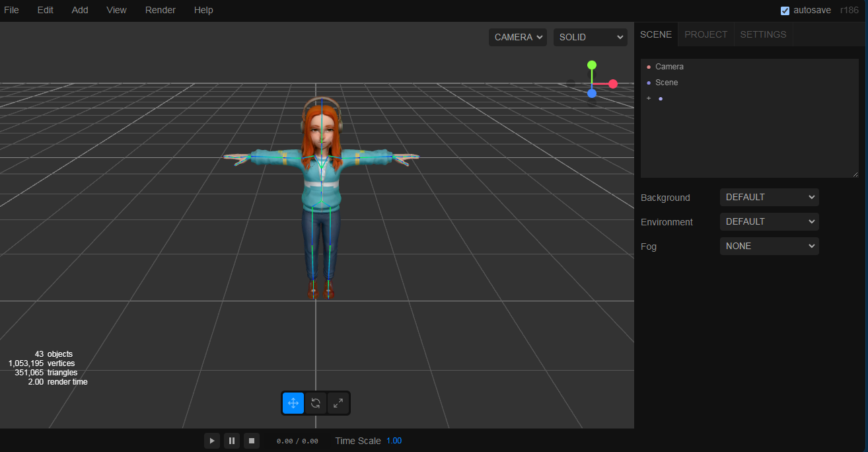This screenshot has width=868, height=452.
Task: Click the r186 version label
Action: point(849,11)
